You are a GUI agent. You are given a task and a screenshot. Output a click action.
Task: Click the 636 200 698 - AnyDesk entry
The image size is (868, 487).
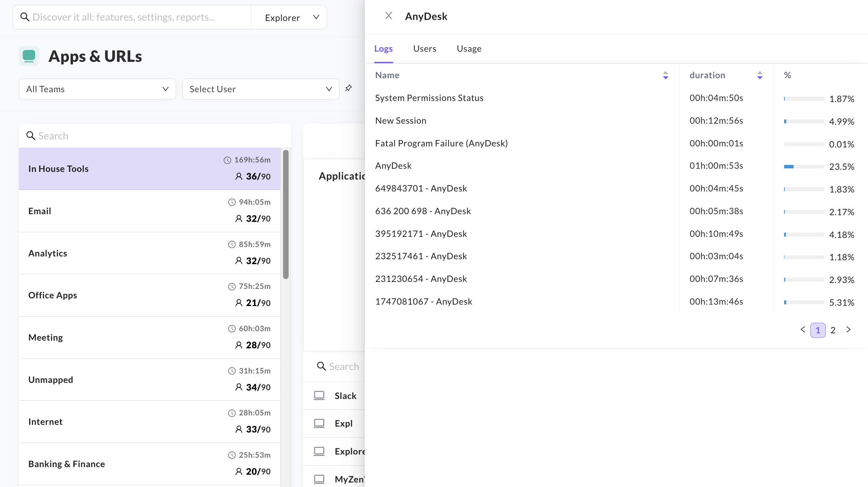pyautogui.click(x=423, y=211)
